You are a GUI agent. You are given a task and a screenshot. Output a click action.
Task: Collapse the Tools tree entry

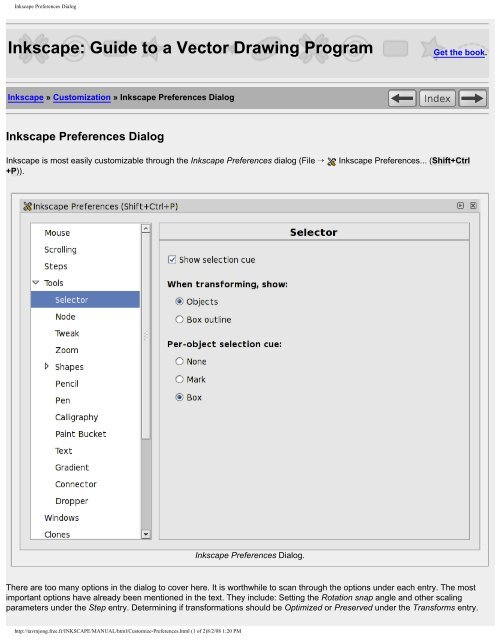click(36, 282)
